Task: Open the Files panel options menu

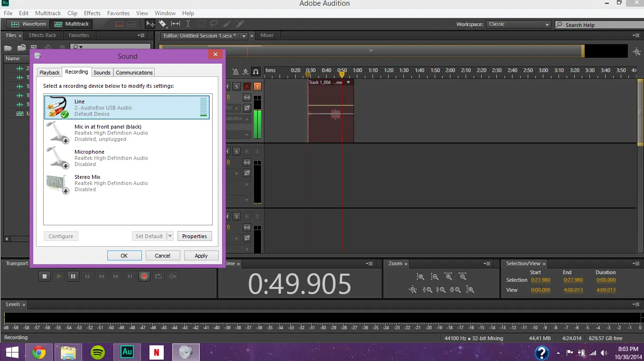Action: 141,36
